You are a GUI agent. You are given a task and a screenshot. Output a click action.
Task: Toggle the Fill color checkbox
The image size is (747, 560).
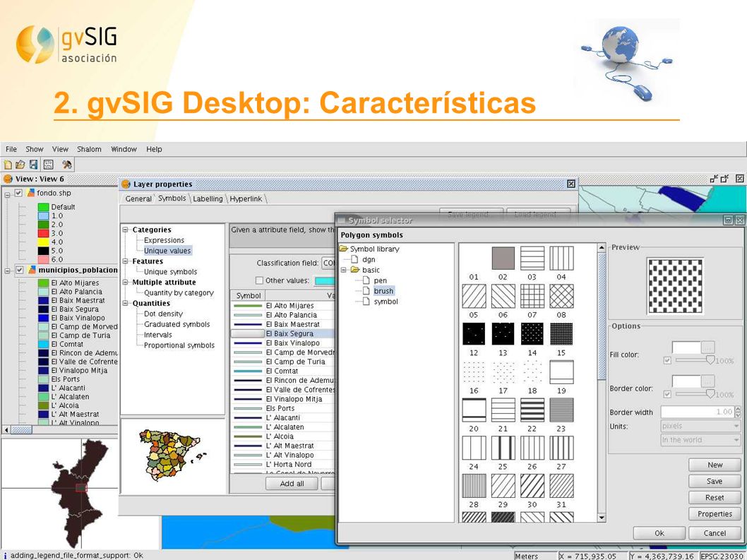coord(667,360)
